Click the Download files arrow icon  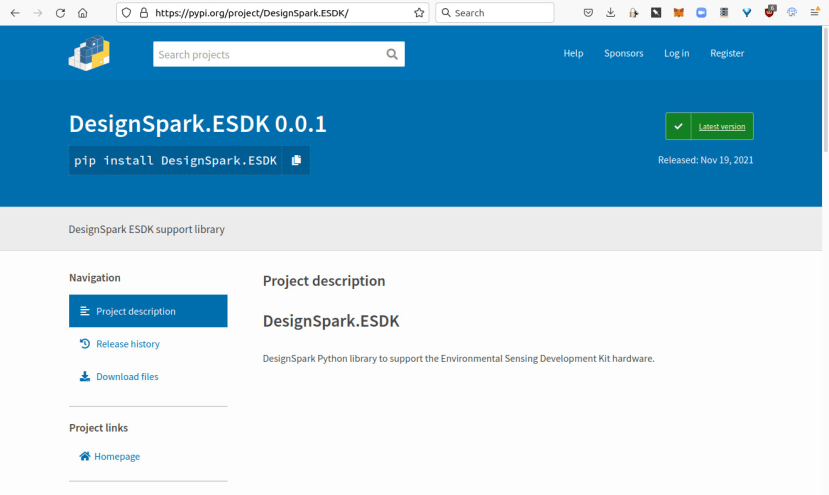coord(85,377)
